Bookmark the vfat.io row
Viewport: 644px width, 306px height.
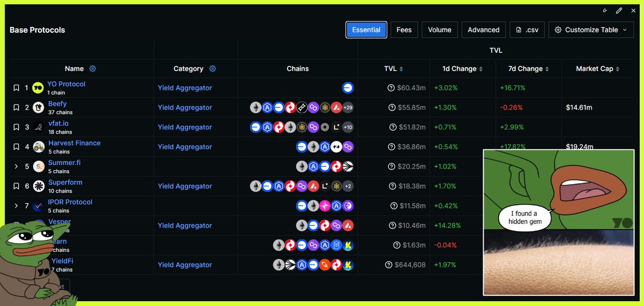pyautogui.click(x=16, y=127)
